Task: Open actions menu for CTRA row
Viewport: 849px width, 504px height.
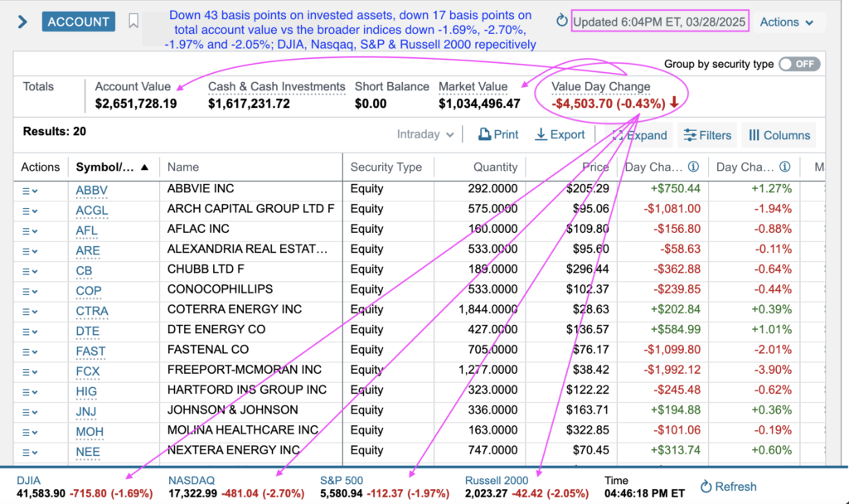Action: (x=30, y=312)
